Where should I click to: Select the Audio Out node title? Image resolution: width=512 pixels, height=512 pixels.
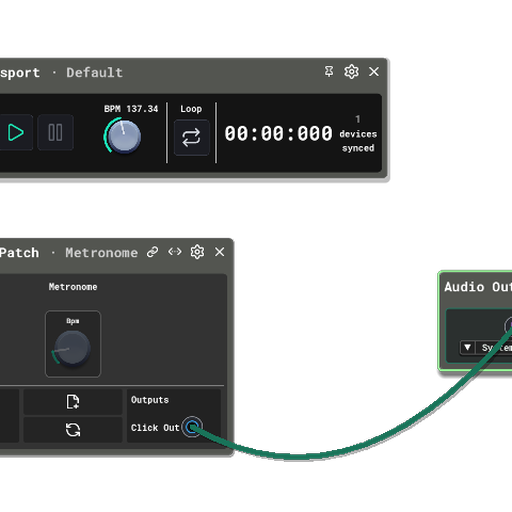pos(478,287)
